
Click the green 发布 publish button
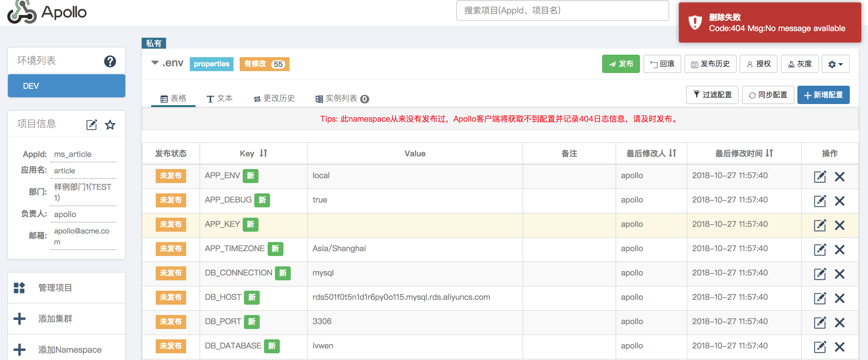point(621,64)
